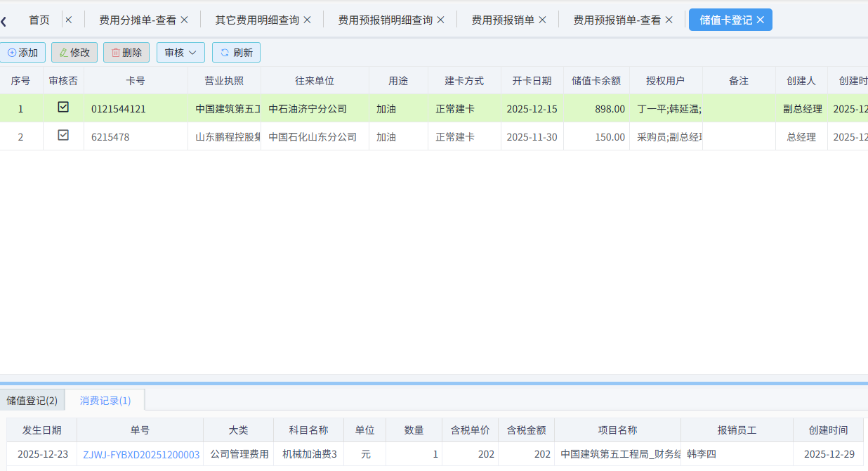Click the 添加 (add) plus icon

point(13,52)
